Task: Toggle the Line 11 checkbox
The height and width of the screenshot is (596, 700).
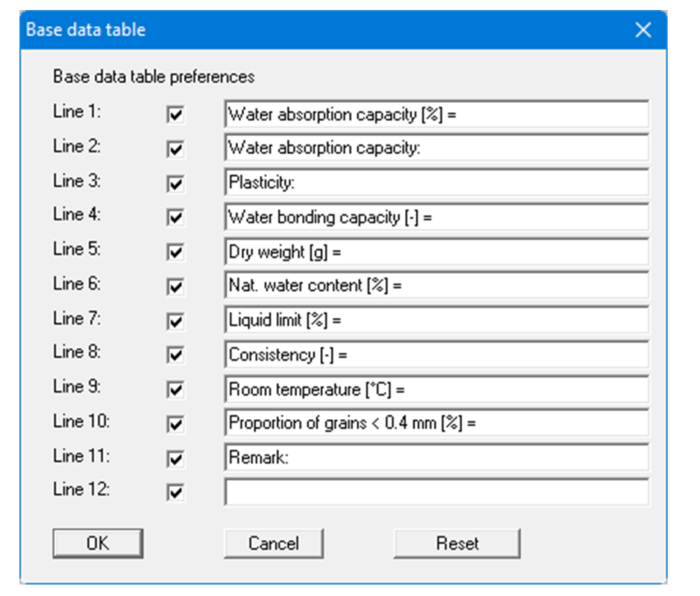Action: click(x=176, y=459)
